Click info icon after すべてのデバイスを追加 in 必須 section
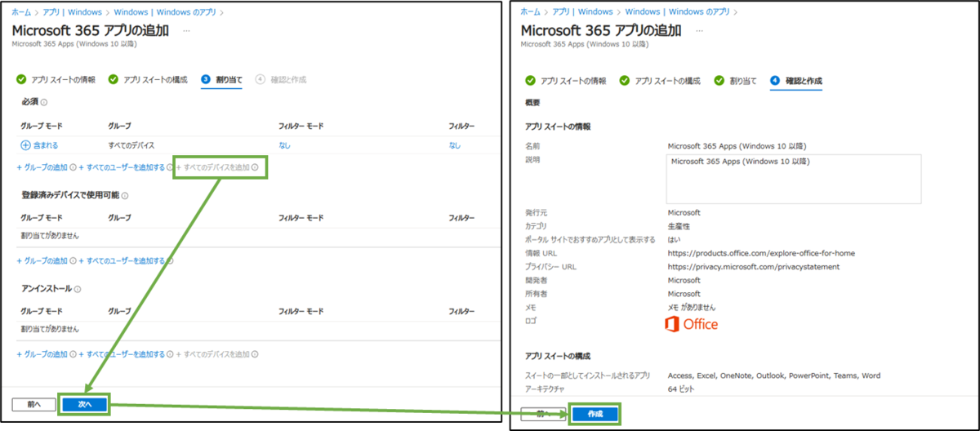This screenshot has width=980, height=431. point(256,167)
